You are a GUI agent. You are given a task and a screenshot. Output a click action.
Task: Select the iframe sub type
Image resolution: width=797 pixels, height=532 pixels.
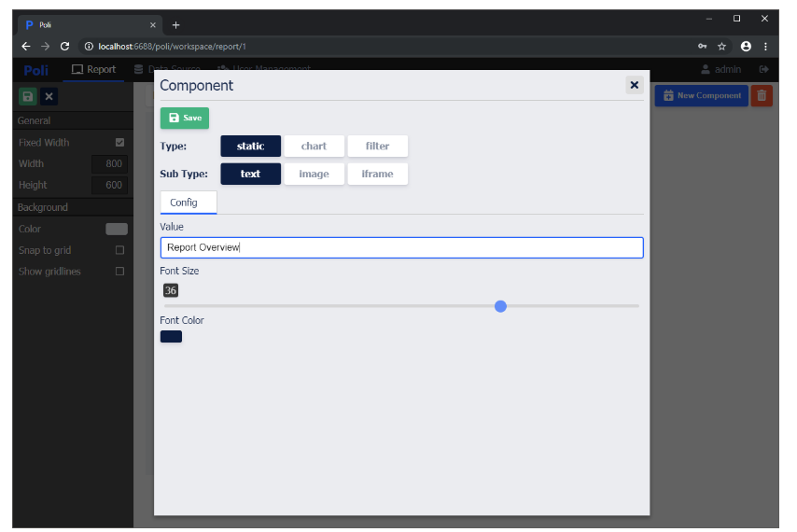coord(377,174)
